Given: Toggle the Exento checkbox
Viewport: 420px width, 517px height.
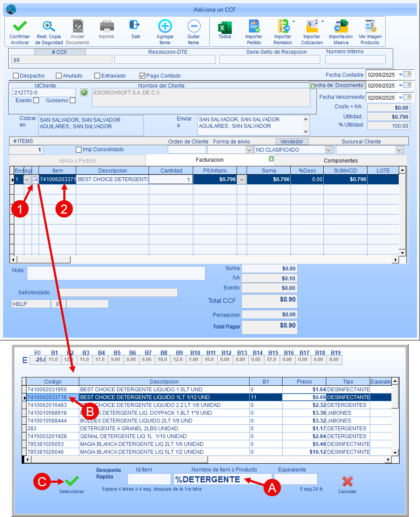Looking at the screenshot, I should tap(36, 100).
